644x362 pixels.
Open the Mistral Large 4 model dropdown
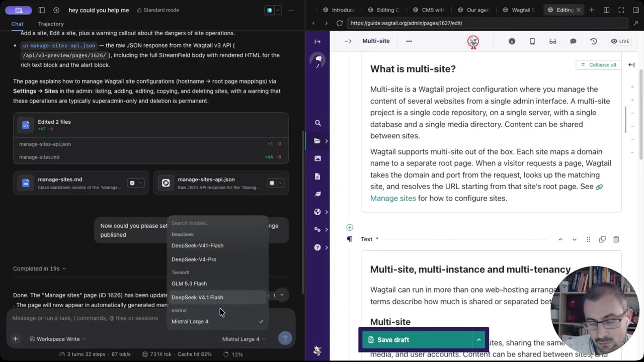244,339
